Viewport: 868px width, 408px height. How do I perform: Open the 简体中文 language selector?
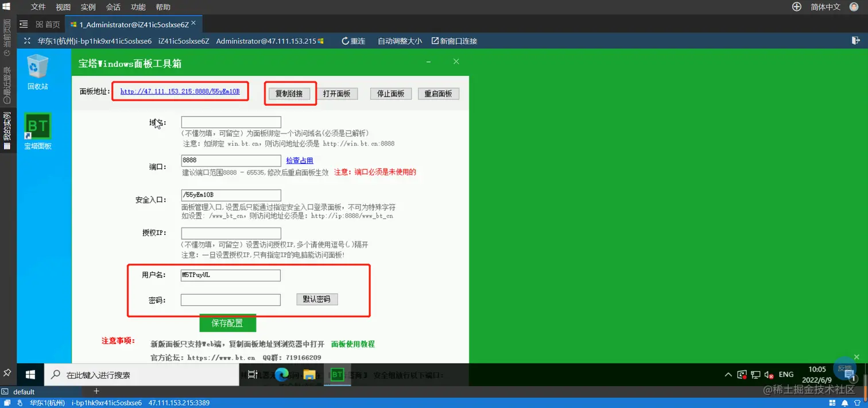point(825,7)
